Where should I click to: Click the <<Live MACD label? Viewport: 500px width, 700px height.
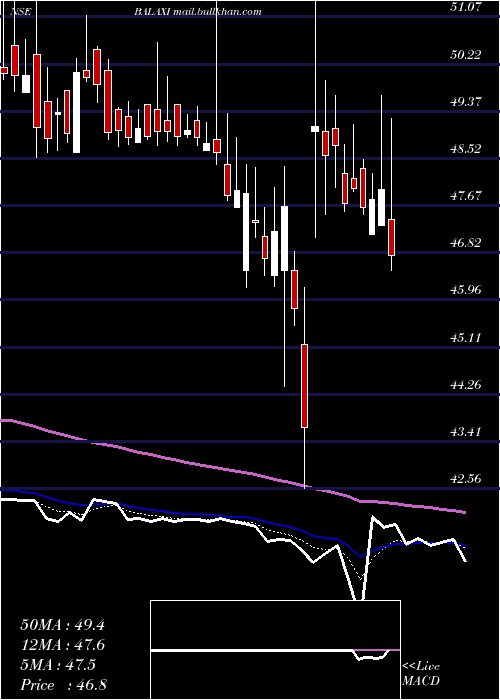421,674
